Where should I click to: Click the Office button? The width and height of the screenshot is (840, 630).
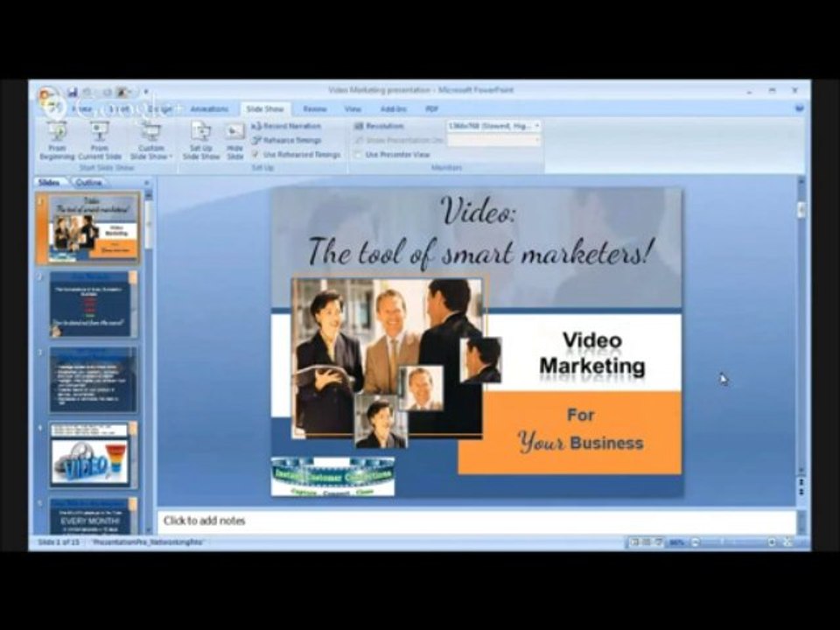(x=50, y=101)
